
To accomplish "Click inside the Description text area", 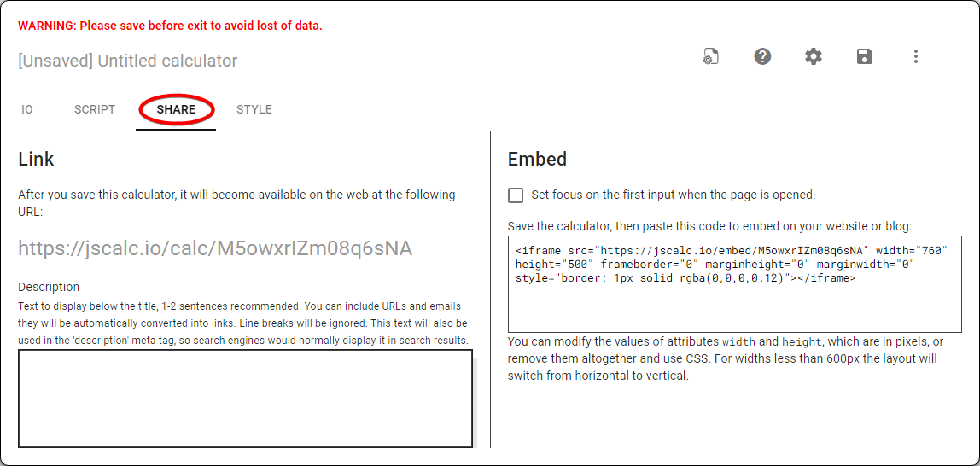I will click(x=245, y=399).
